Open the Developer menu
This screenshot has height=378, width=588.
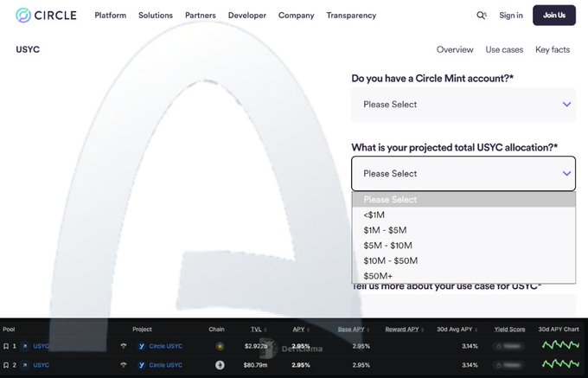coord(247,16)
